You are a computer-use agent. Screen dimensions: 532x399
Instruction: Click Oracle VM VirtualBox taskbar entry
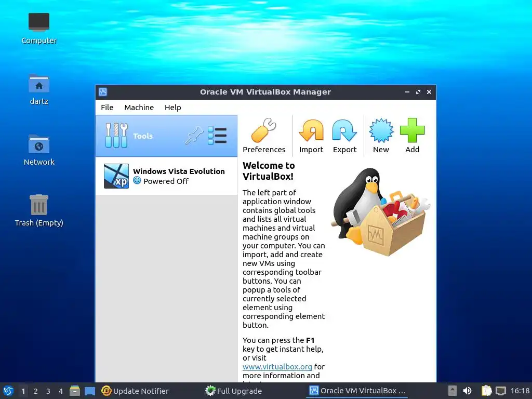coord(358,391)
